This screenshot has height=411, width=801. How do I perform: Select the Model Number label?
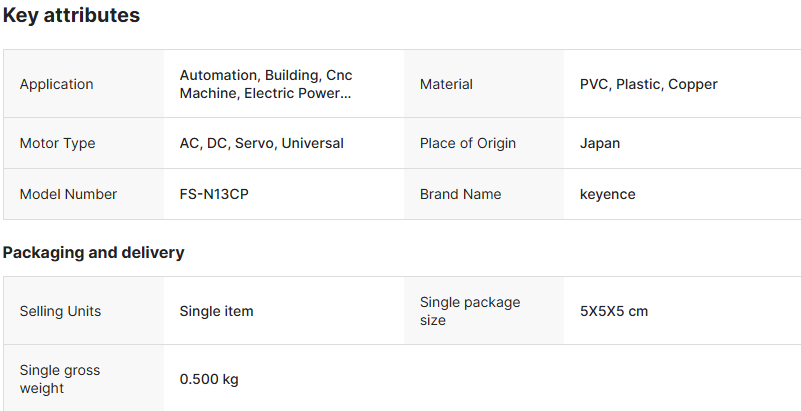point(69,194)
